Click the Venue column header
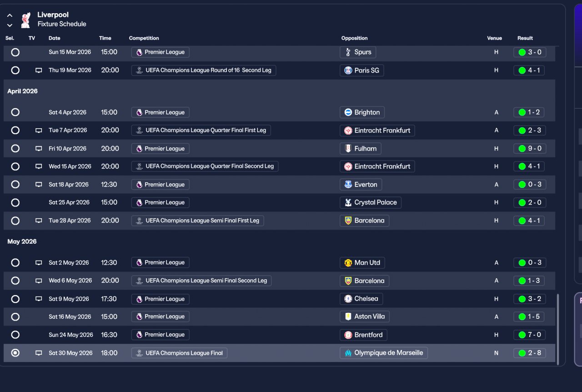582x392 pixels. click(495, 38)
